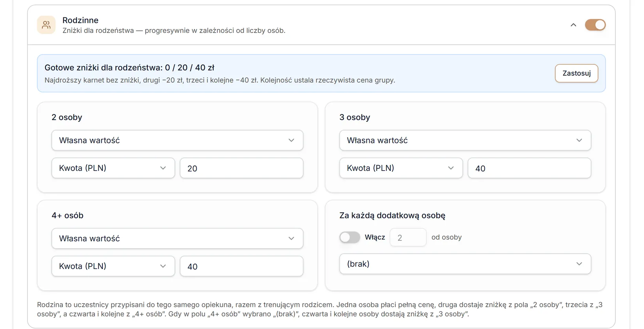644x329 pixels.
Task: Open the '4+ osób' Własna wartość dropdown
Action: [177, 238]
